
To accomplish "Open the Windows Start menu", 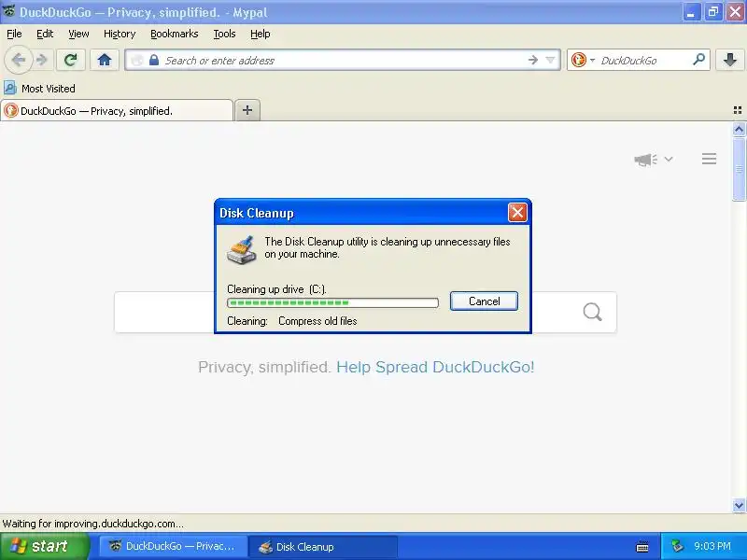I will tap(44, 546).
